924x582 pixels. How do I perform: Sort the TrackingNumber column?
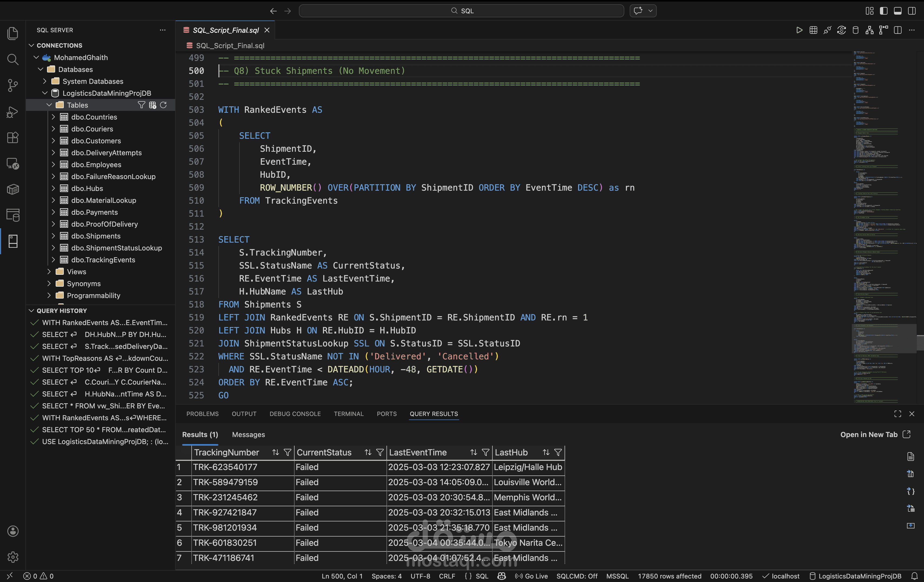click(x=275, y=452)
